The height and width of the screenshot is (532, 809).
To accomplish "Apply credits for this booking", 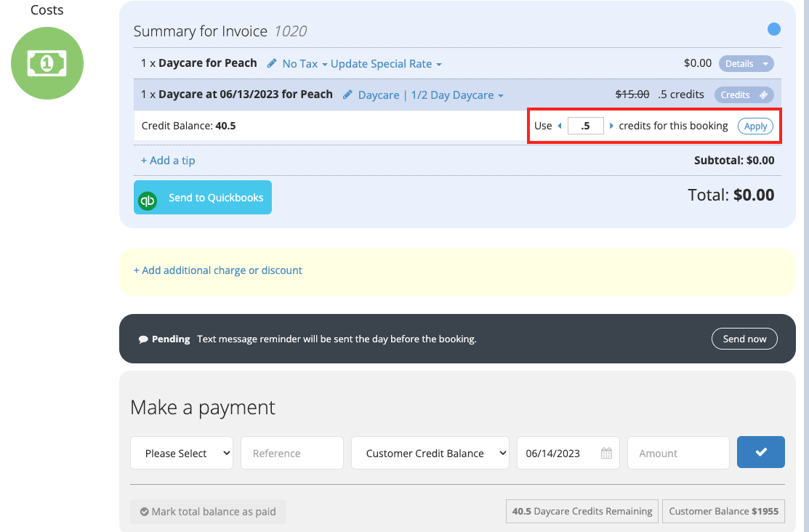I will point(755,125).
